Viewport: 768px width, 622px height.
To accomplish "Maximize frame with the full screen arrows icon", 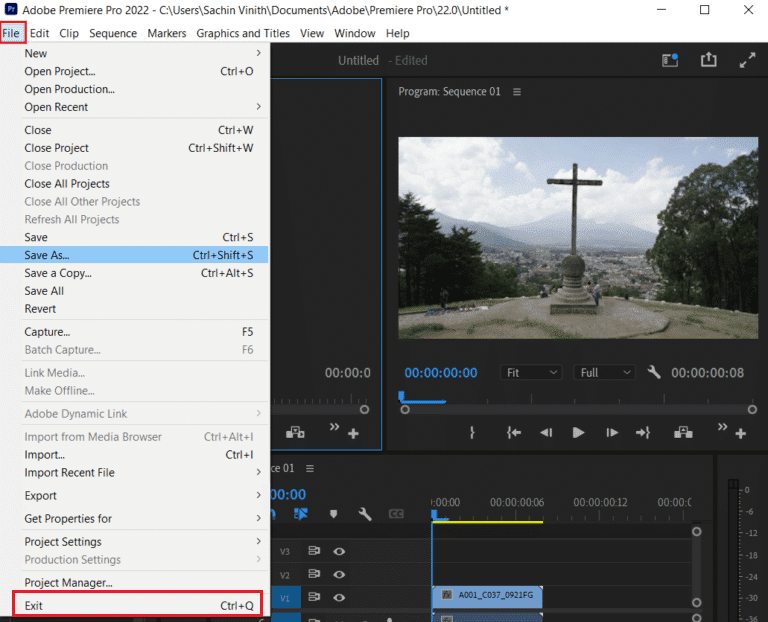I will point(747,60).
